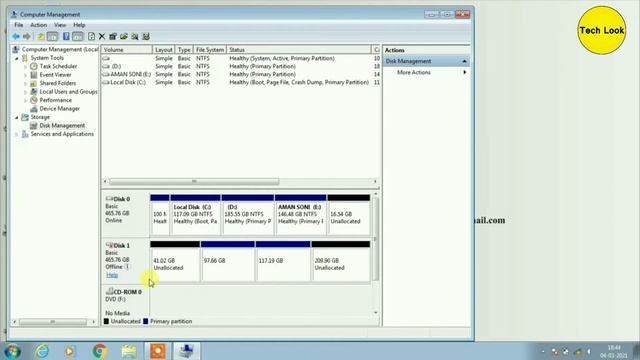Image resolution: width=640 pixels, height=360 pixels.
Task: Expand Local Users and Groups arrow
Action: (25, 92)
